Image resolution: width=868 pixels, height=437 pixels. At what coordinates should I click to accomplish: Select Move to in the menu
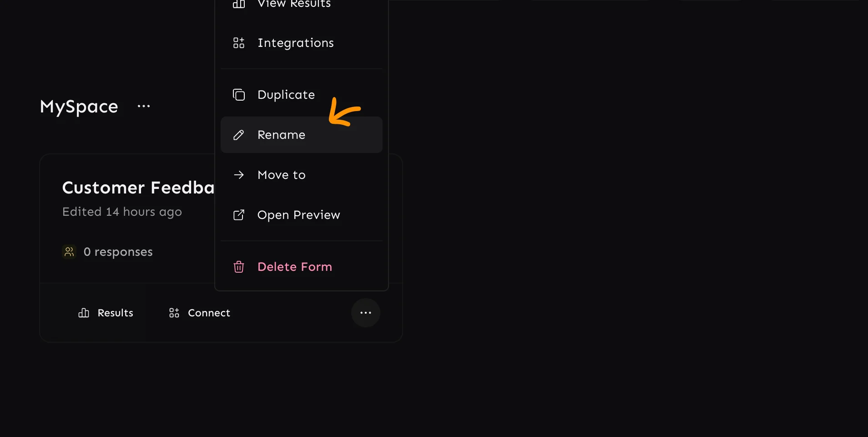pyautogui.click(x=281, y=175)
